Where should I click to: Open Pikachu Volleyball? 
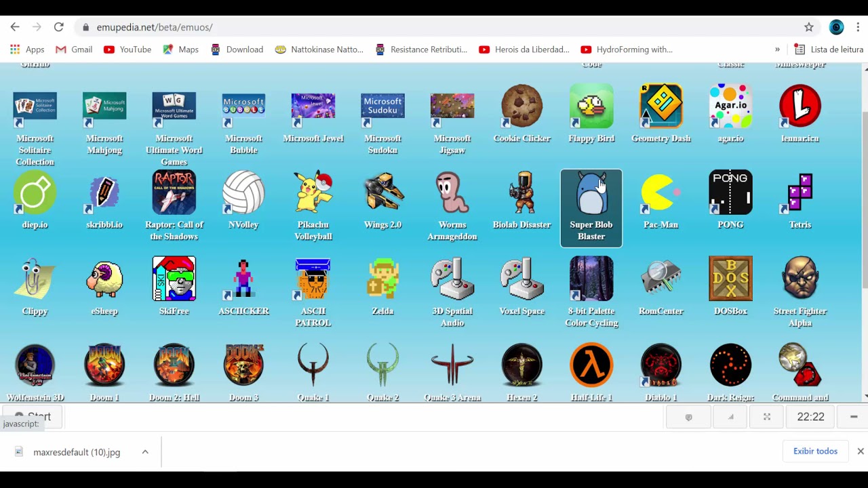tap(313, 193)
